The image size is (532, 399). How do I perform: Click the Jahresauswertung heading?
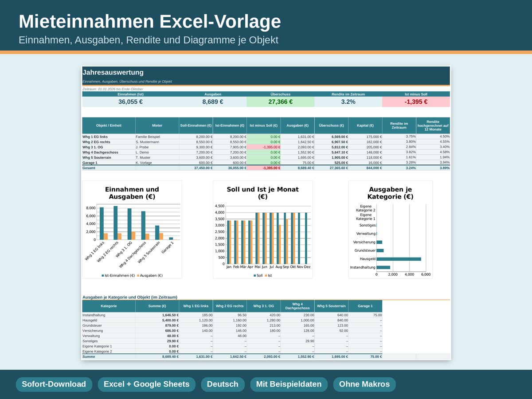113,73
